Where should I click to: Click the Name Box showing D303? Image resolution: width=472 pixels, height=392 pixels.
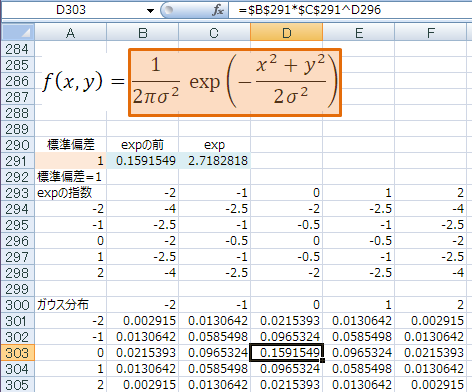(71, 10)
